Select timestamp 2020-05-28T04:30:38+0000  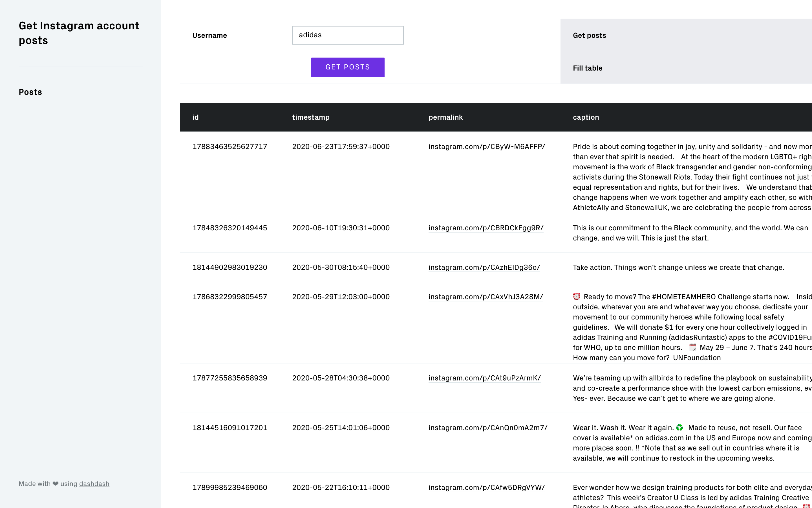tap(341, 378)
